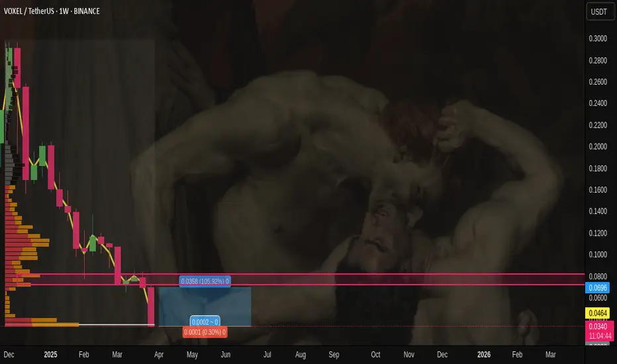
Task: Click the red 0.0340 current price label
Action: coord(599,326)
